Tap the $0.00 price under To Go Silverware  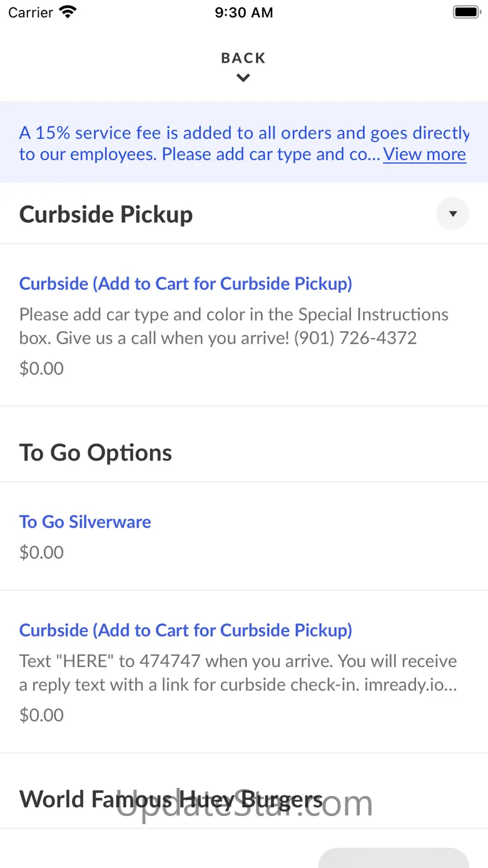pyautogui.click(x=41, y=552)
